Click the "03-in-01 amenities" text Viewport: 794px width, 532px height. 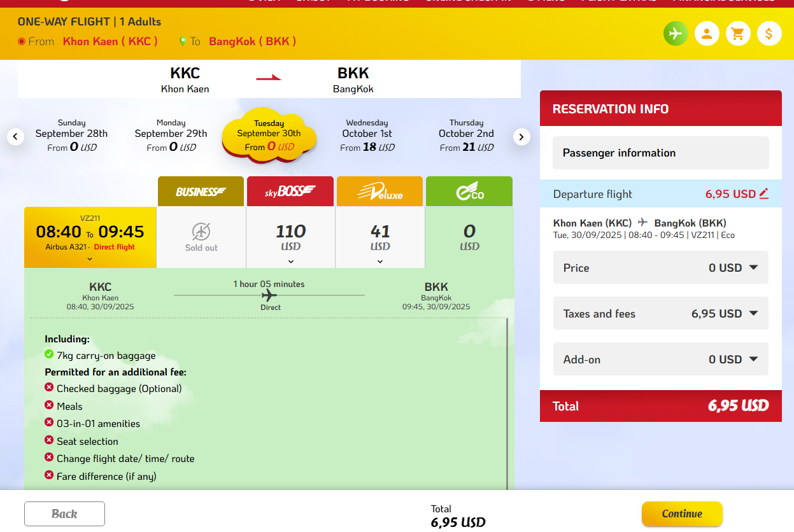point(98,423)
